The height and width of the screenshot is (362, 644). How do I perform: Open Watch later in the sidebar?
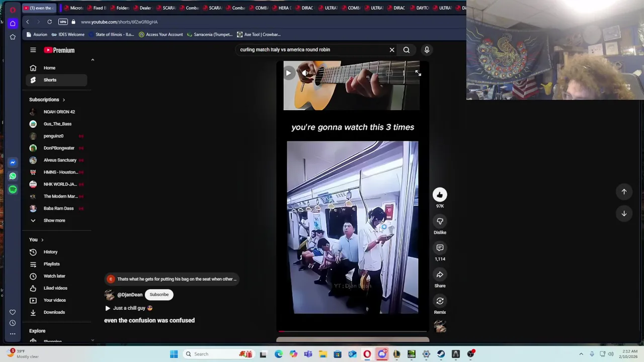[56, 276]
